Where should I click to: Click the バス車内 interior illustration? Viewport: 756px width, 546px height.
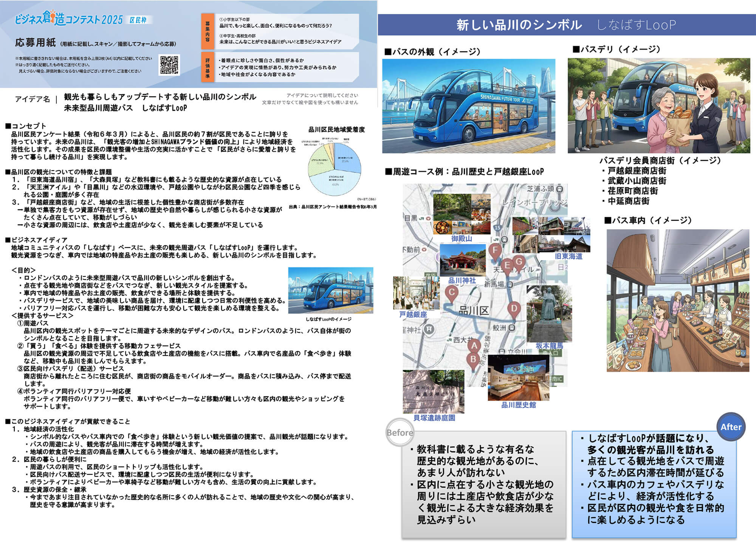coord(677,300)
